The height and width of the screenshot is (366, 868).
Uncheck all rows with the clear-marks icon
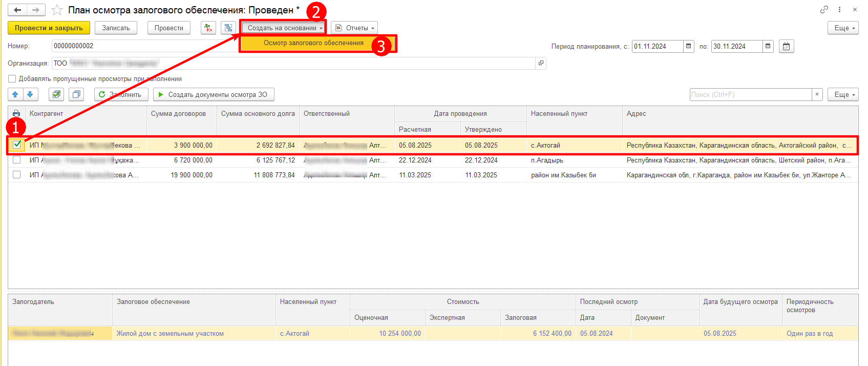(x=76, y=94)
